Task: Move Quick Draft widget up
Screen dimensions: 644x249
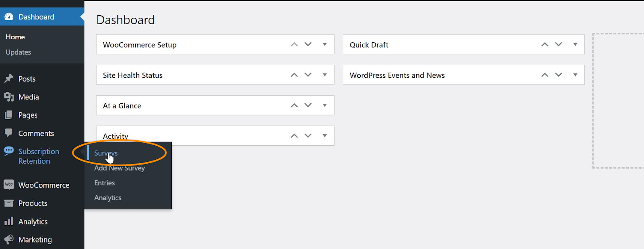Action: [x=545, y=45]
